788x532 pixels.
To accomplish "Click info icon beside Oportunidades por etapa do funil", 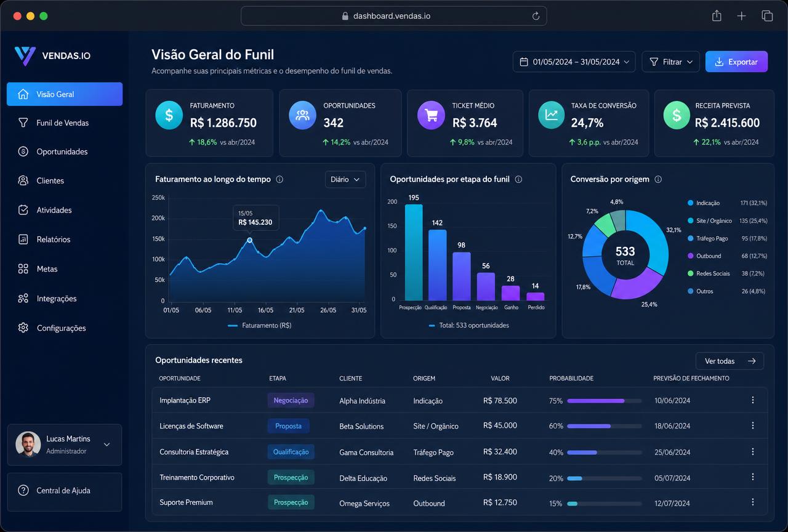I will [518, 179].
